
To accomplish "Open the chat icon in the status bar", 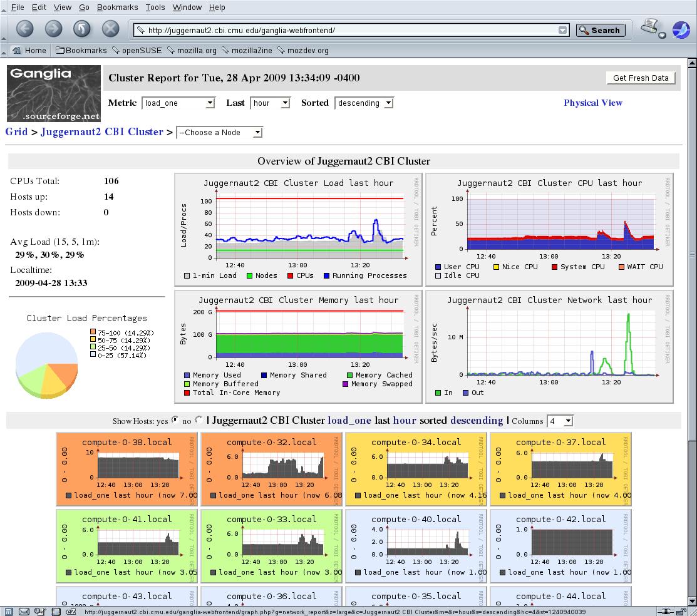I will [x=71, y=612].
